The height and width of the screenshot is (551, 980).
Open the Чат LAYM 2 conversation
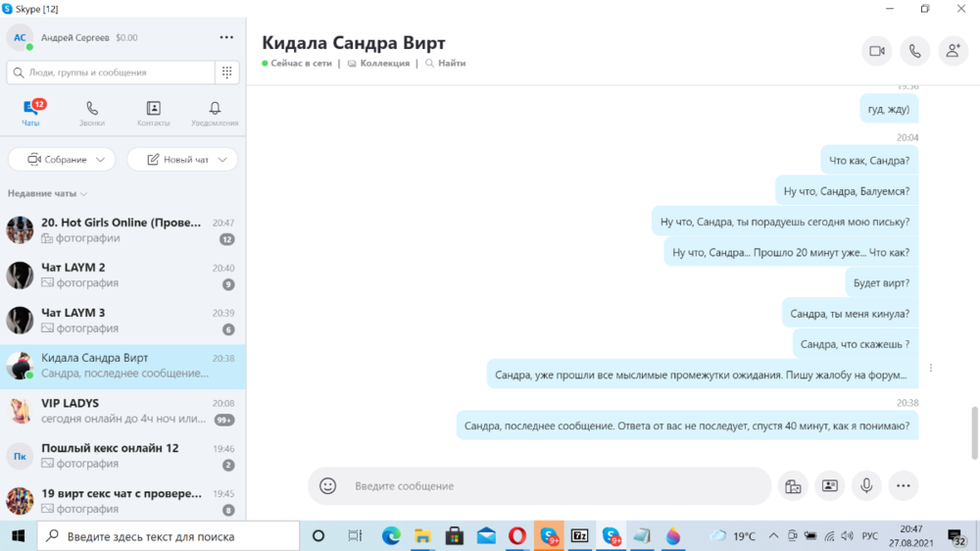click(x=122, y=275)
